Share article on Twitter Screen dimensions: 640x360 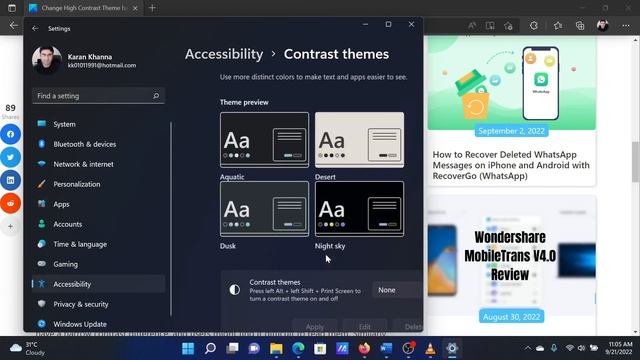tap(10, 157)
